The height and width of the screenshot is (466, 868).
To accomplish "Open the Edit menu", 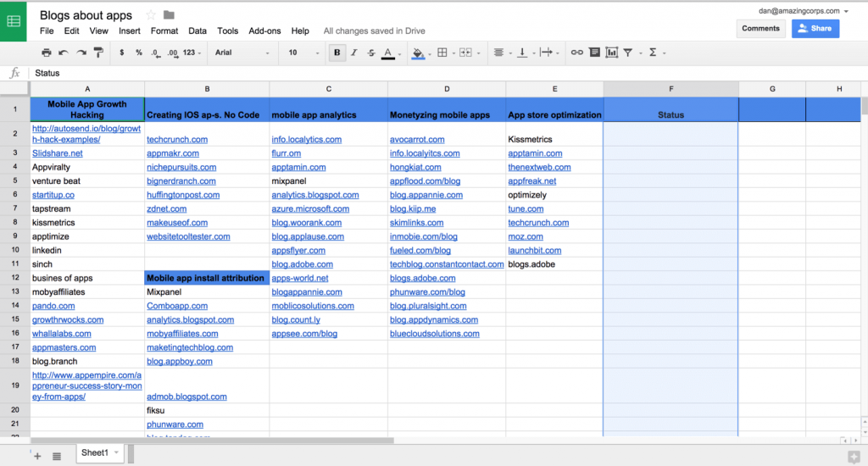I will (x=71, y=31).
